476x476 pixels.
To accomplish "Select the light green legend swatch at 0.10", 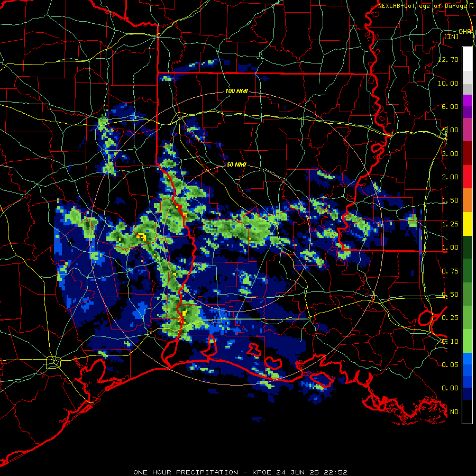I will [467, 341].
